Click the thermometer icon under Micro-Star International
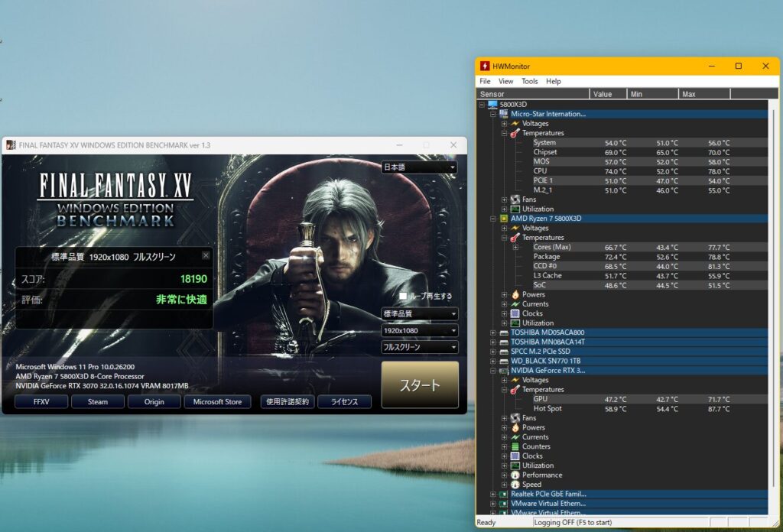This screenshot has width=783, height=532. 515,133
